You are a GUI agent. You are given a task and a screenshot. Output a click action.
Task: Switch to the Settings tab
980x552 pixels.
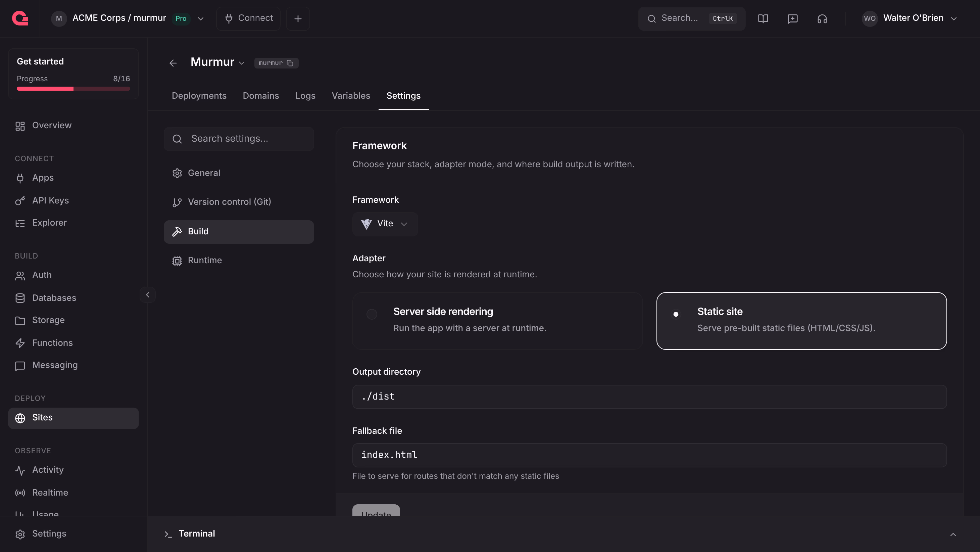[x=403, y=96]
